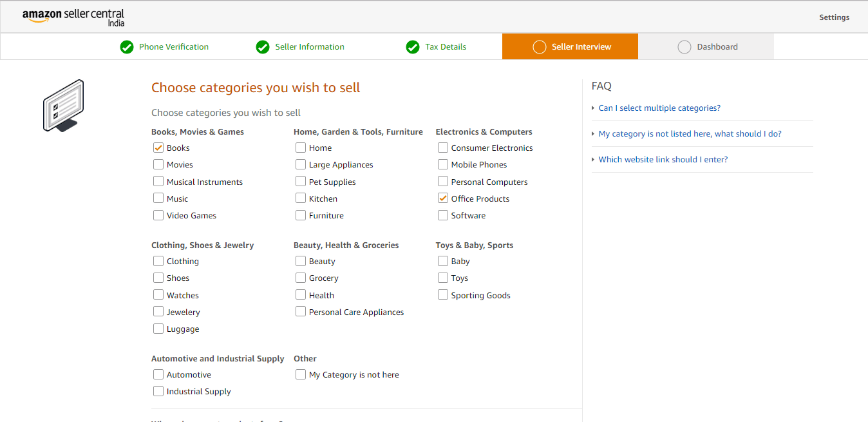The height and width of the screenshot is (422, 868).
Task: Open the Dashboard step tab
Action: click(717, 47)
